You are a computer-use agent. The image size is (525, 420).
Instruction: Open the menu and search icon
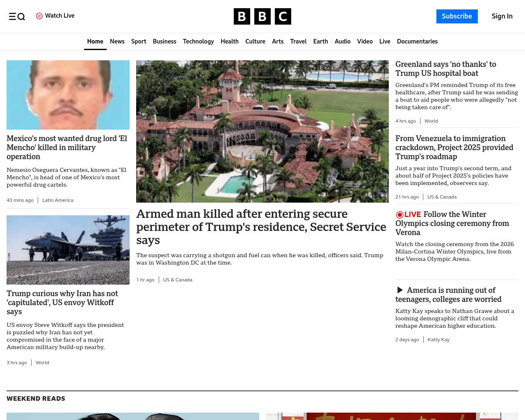[x=17, y=16]
